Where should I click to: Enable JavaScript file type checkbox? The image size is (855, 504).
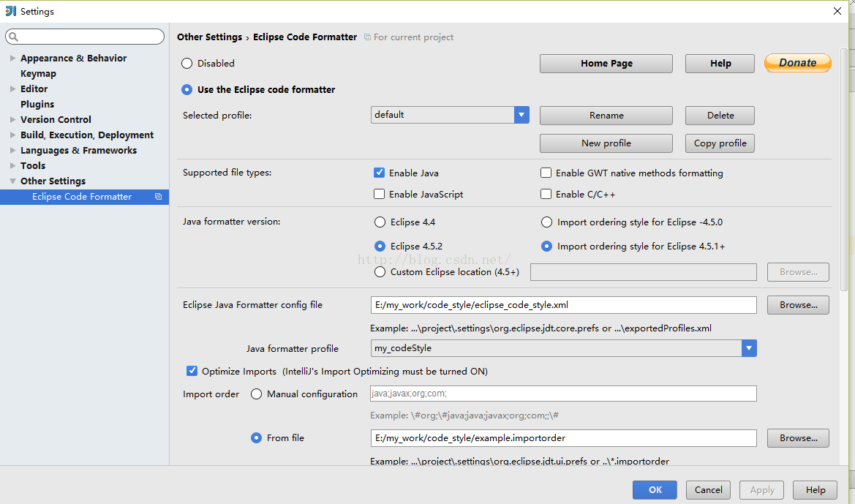(379, 194)
